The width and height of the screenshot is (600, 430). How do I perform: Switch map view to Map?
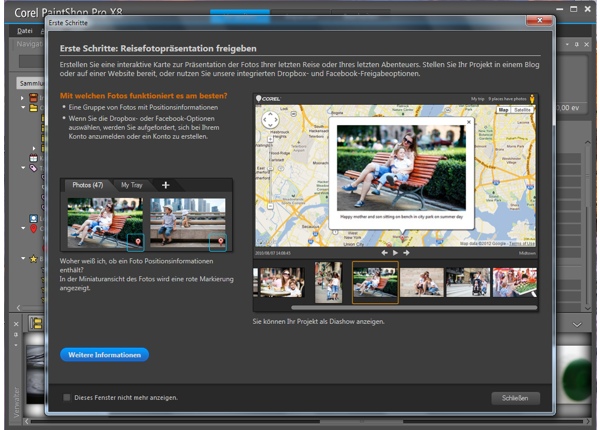[504, 110]
